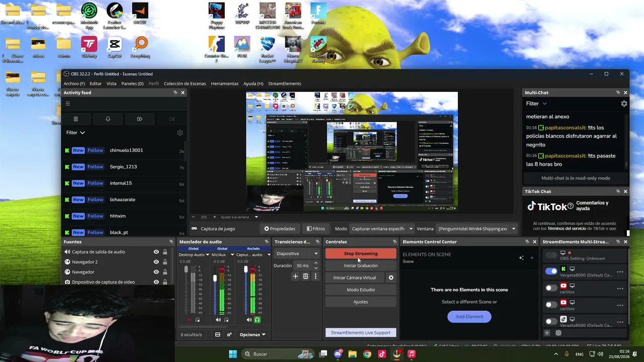Hide the Navegador 2 source
The image size is (644, 362).
(x=156, y=262)
